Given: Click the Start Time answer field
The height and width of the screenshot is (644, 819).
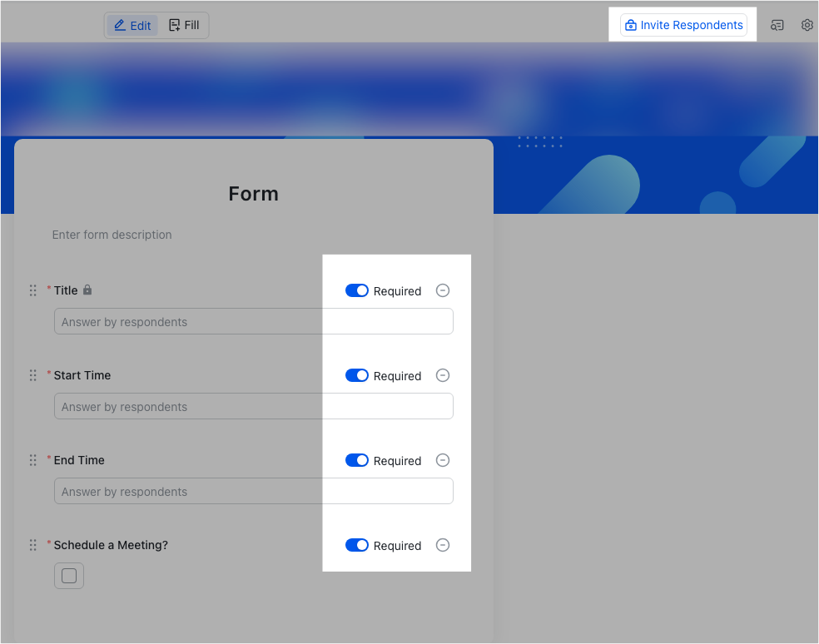Looking at the screenshot, I should click(254, 406).
